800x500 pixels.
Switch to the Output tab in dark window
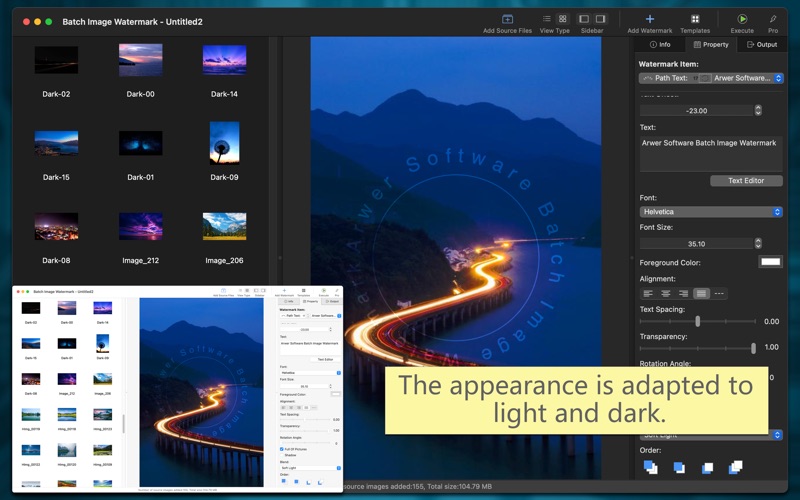coord(762,44)
